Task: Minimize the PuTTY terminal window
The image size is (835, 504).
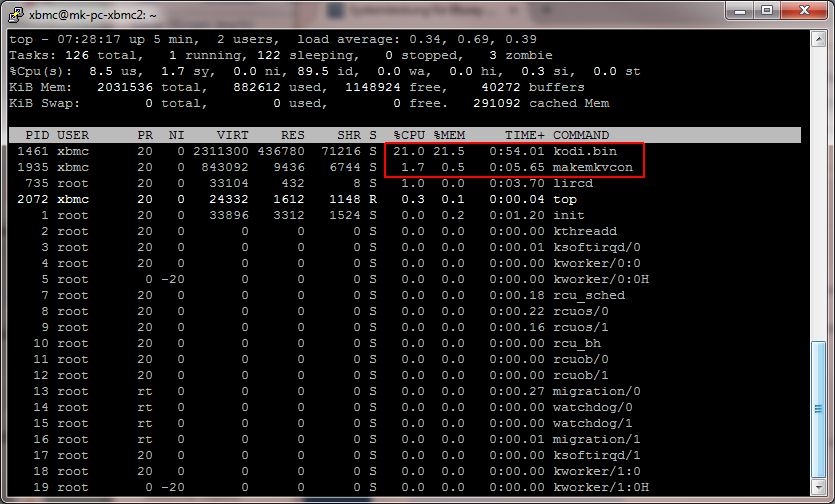Action: [739, 11]
